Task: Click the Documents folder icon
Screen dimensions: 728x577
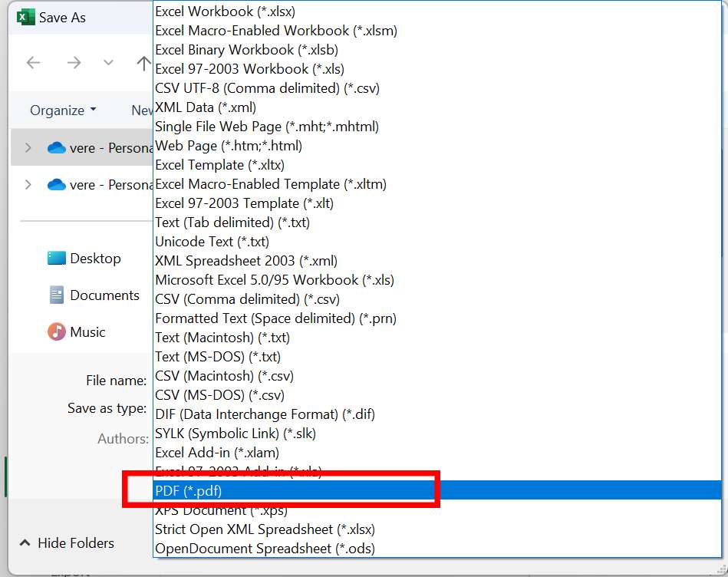Action: coord(57,295)
